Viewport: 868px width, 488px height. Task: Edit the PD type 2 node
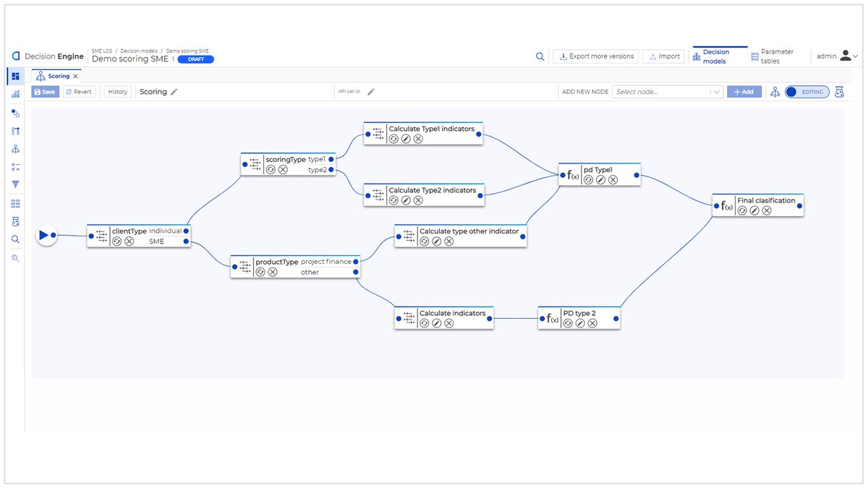click(580, 323)
